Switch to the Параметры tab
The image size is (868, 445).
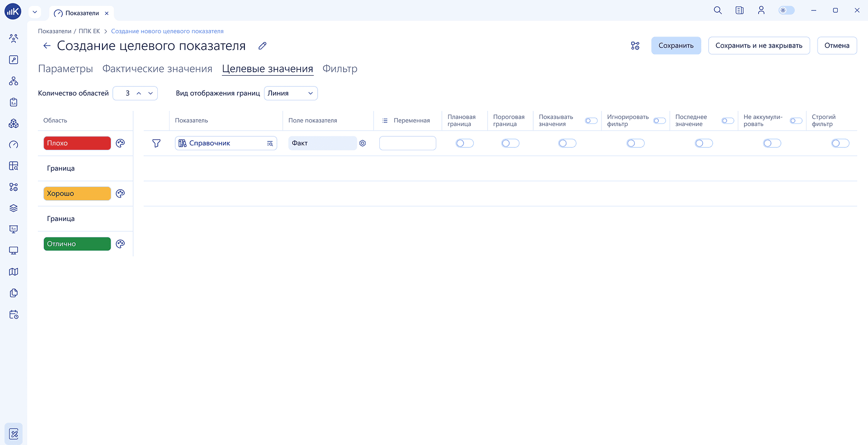(65, 69)
